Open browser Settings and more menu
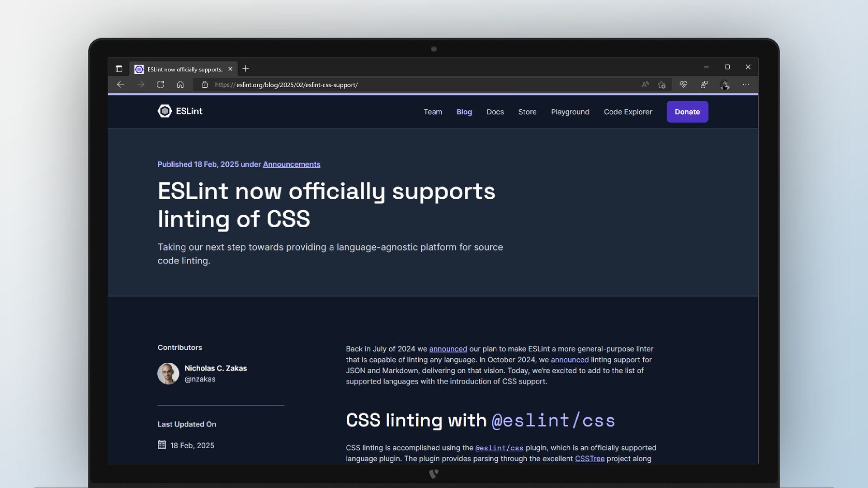Viewport: 868px width, 488px height. coord(746,84)
